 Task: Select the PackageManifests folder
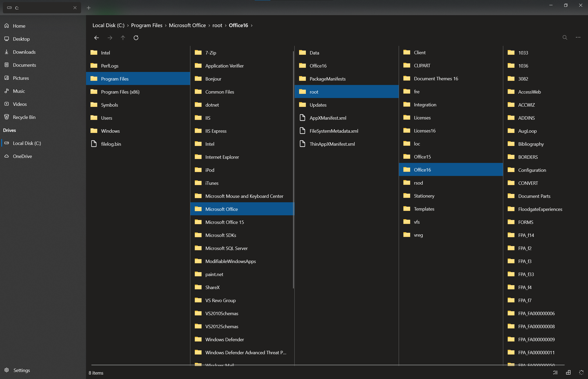pyautogui.click(x=347, y=79)
